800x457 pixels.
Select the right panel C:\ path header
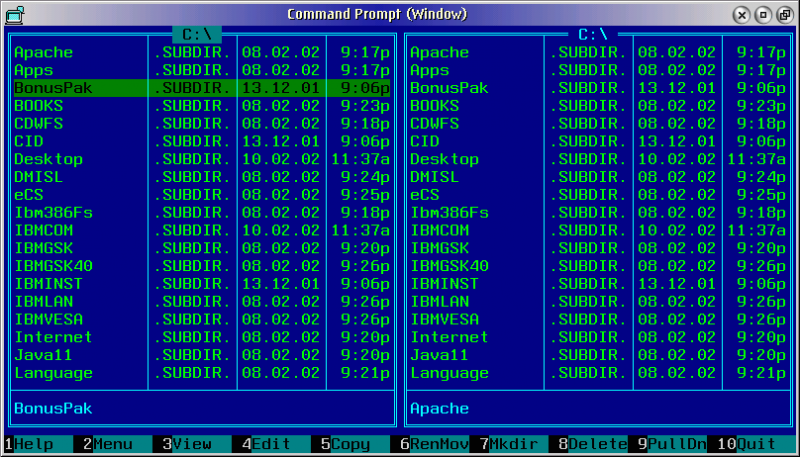click(593, 35)
